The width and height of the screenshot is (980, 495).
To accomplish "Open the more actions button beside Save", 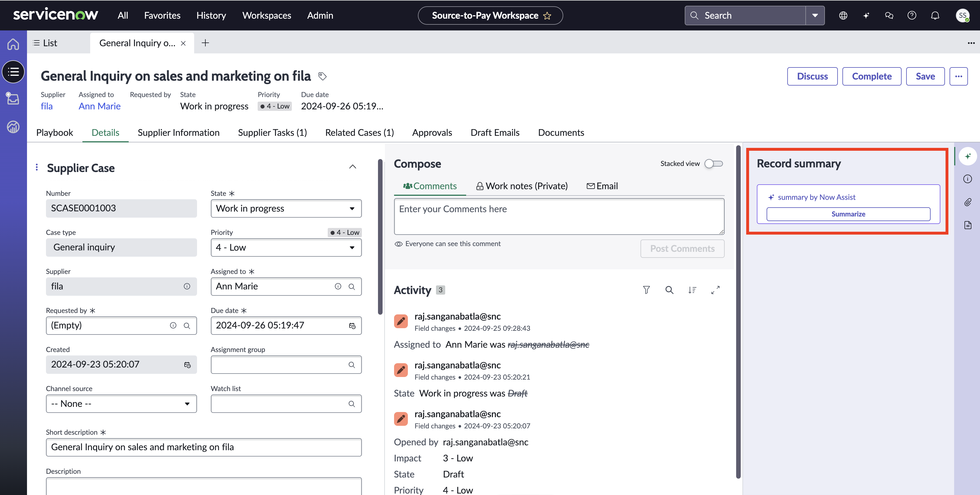I will (x=958, y=76).
